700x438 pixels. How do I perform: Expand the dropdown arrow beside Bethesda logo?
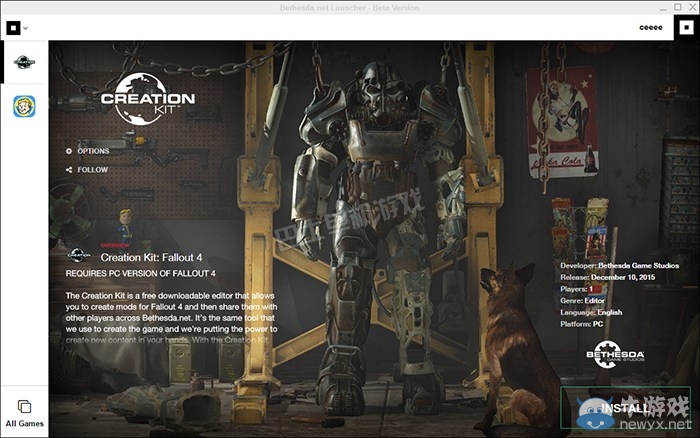25,28
